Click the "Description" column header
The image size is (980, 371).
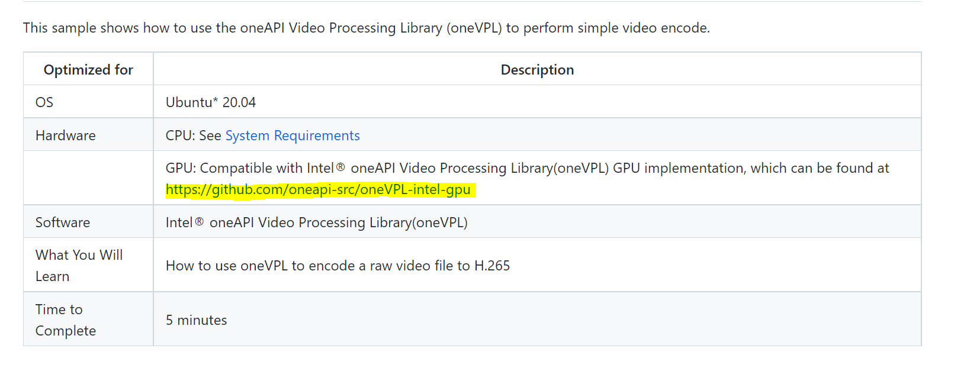click(x=537, y=70)
